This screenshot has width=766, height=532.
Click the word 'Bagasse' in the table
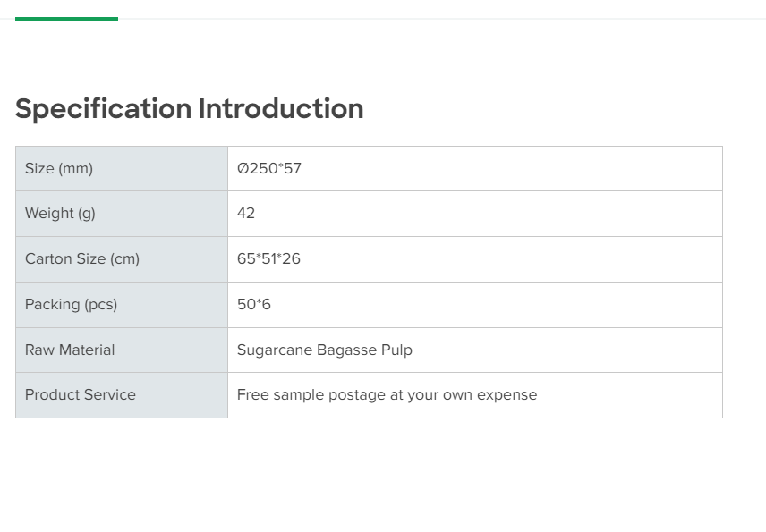click(346, 350)
